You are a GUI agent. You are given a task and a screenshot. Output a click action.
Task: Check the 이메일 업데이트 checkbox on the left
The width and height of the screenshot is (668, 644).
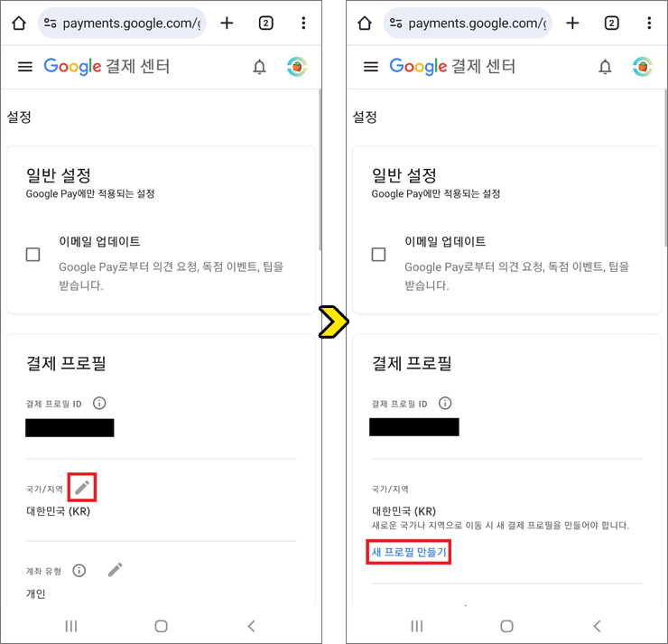click(x=32, y=255)
